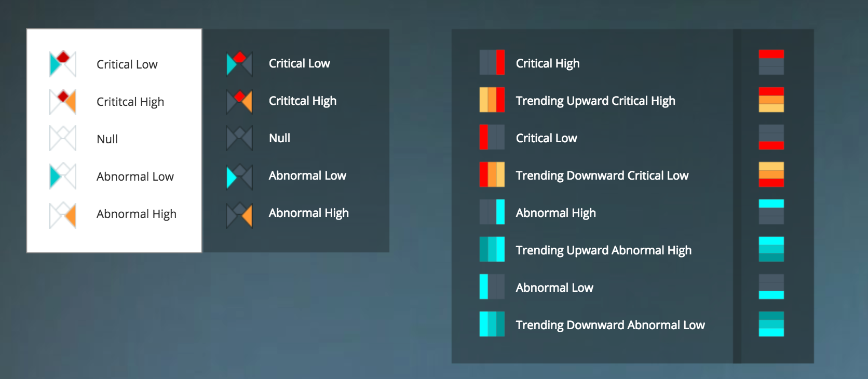
Task: Click the horizontal stacked swatch for Abnormal High
Action: (x=771, y=212)
